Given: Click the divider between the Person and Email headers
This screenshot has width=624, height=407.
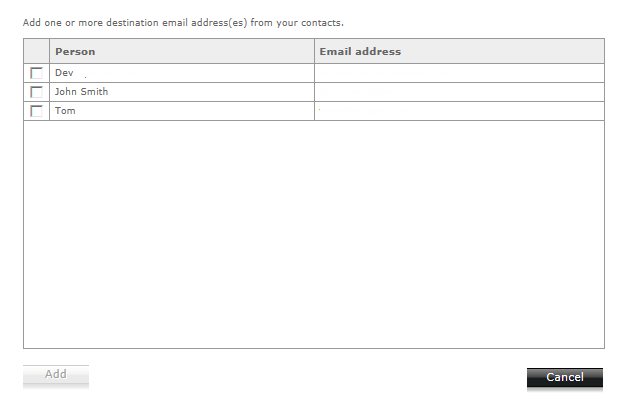Looking at the screenshot, I should pos(314,51).
